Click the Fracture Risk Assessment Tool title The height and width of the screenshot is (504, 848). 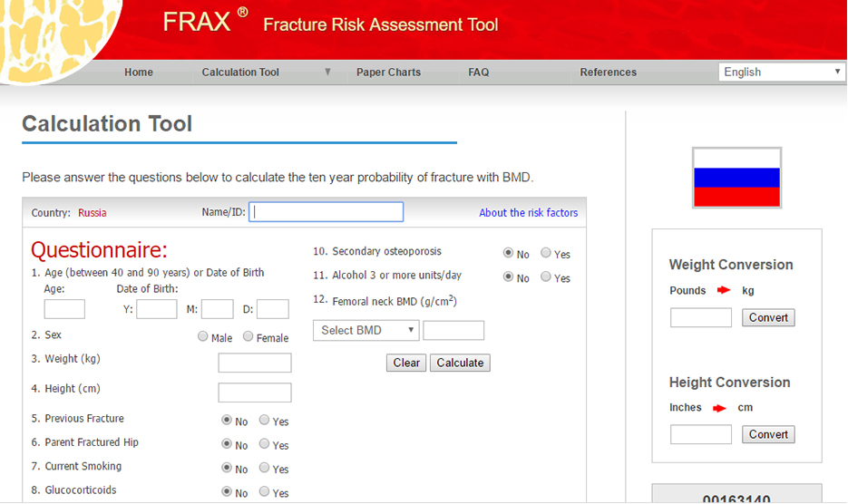click(x=381, y=24)
